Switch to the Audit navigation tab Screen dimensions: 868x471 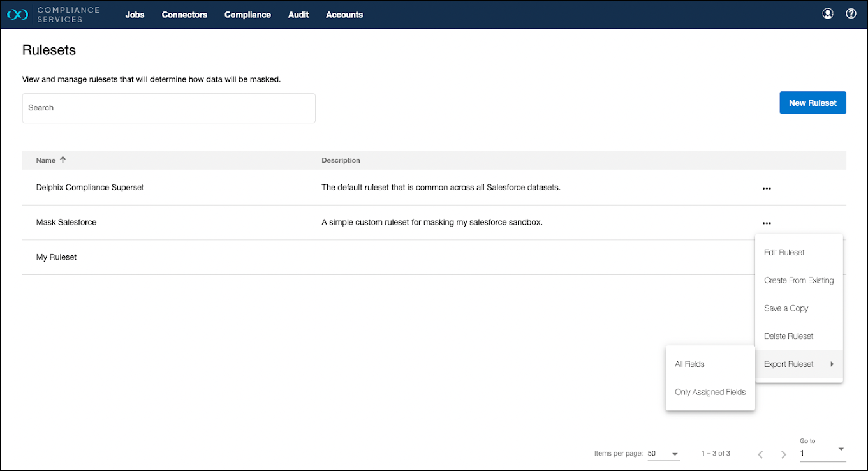(x=298, y=15)
